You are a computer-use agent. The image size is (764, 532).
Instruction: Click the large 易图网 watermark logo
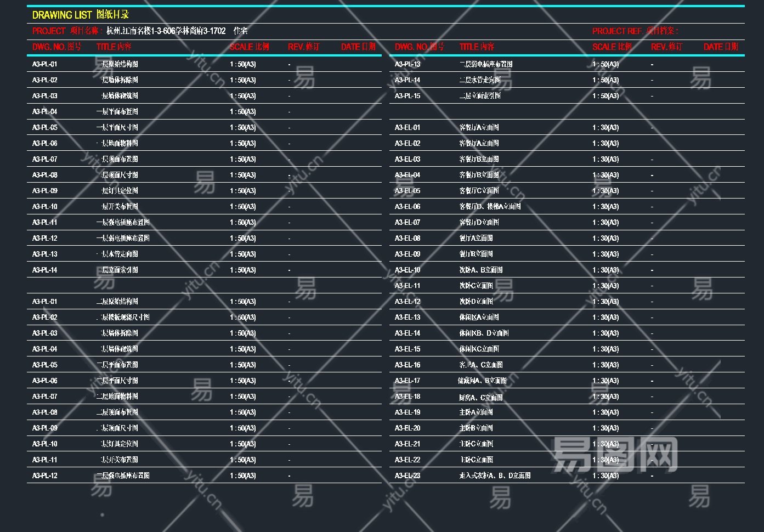[615, 454]
